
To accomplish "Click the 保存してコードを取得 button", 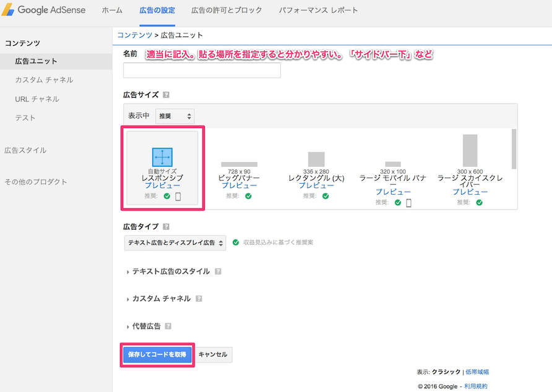I will pos(157,355).
